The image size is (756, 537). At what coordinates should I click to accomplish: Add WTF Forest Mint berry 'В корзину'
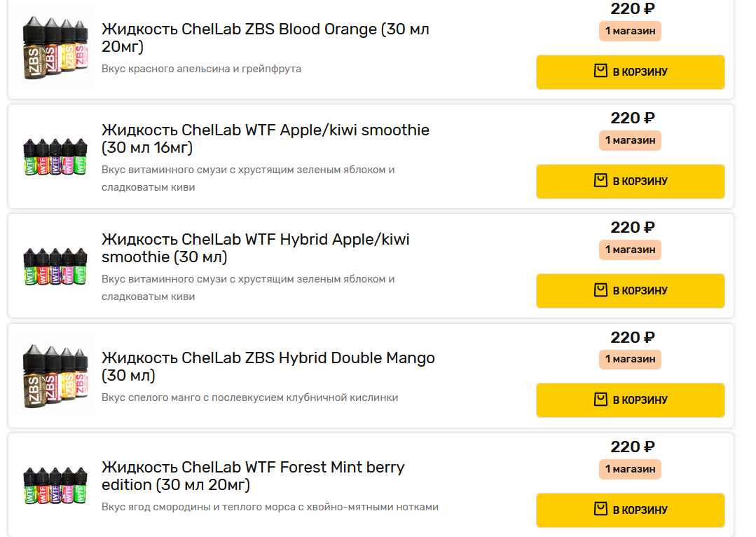tap(630, 510)
